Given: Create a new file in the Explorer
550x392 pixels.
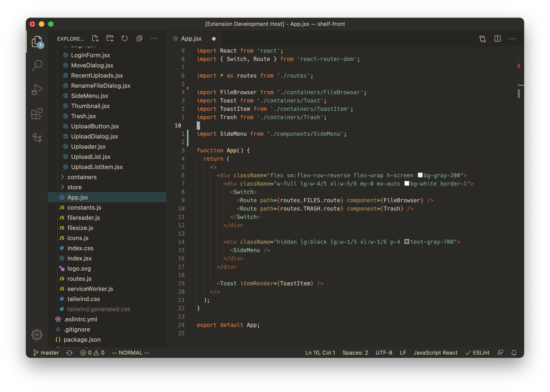Looking at the screenshot, I should click(x=95, y=38).
